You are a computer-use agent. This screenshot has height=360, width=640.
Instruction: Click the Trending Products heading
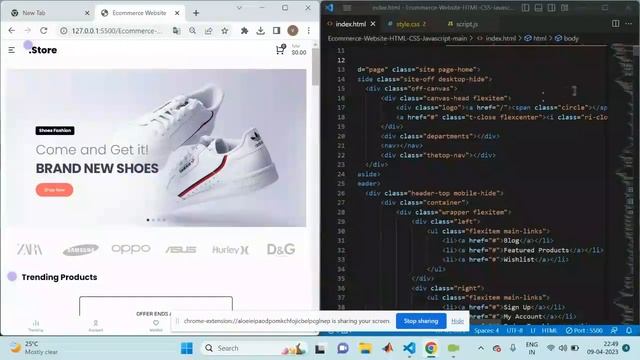(59, 277)
